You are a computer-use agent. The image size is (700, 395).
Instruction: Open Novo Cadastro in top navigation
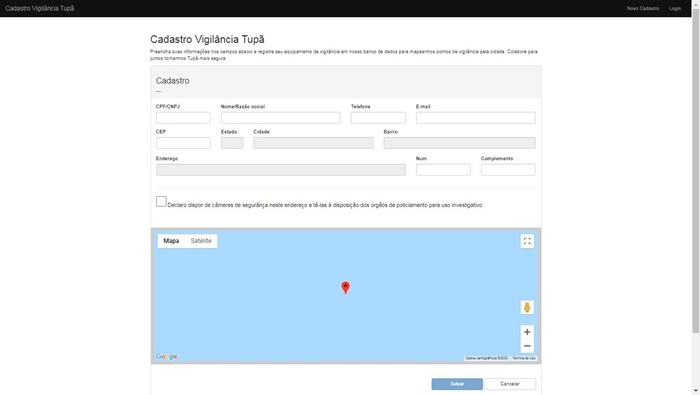click(x=642, y=8)
